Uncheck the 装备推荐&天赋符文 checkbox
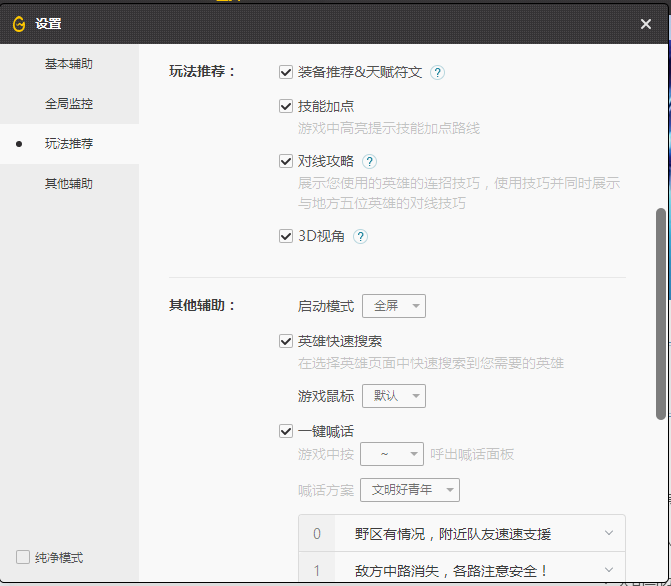The width and height of the screenshot is (671, 586). pos(286,73)
